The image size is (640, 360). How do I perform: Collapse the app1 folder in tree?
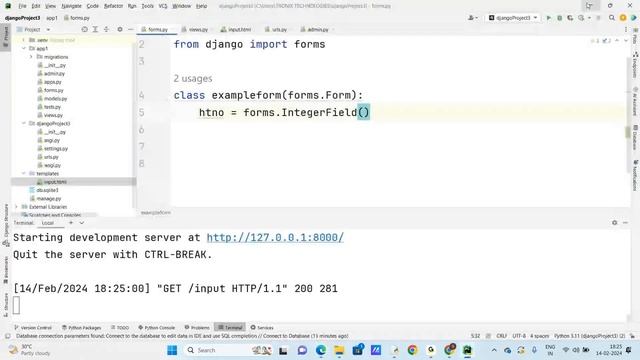pyautogui.click(x=24, y=48)
